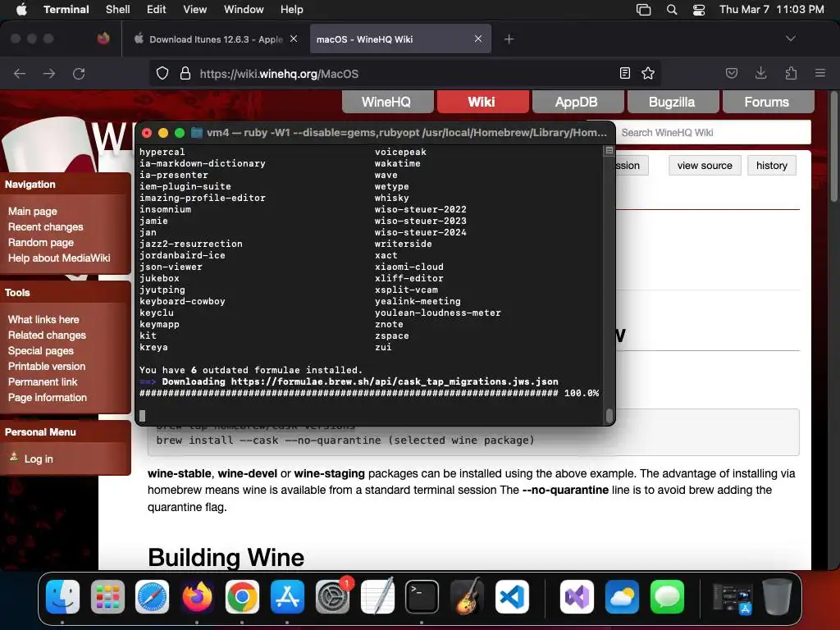
Task: Toggle reader view icon
Action: (x=624, y=73)
